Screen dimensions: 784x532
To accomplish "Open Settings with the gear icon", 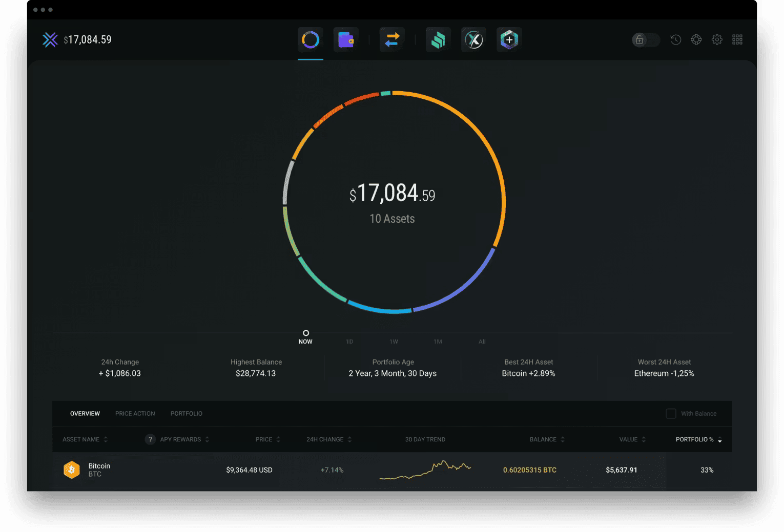I will click(x=716, y=39).
